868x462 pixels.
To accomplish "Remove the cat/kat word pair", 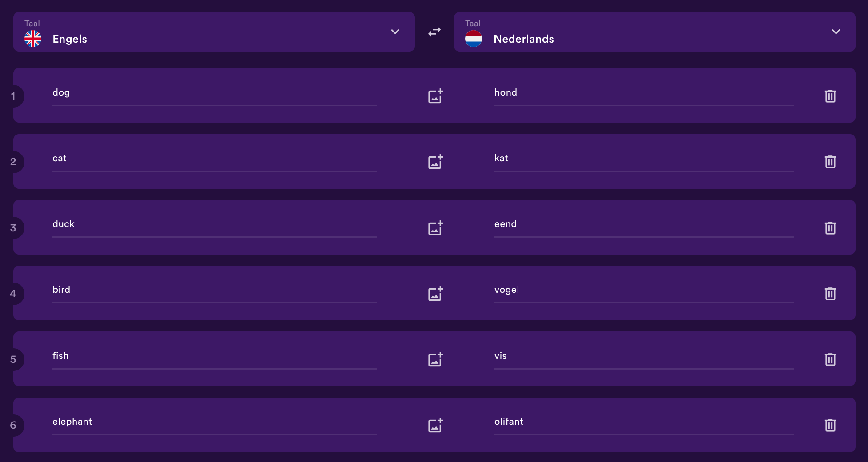I will pyautogui.click(x=830, y=162).
